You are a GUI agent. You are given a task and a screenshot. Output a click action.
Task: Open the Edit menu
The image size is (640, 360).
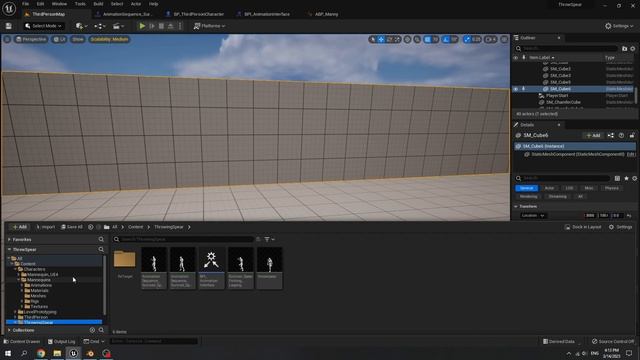pyautogui.click(x=40, y=4)
